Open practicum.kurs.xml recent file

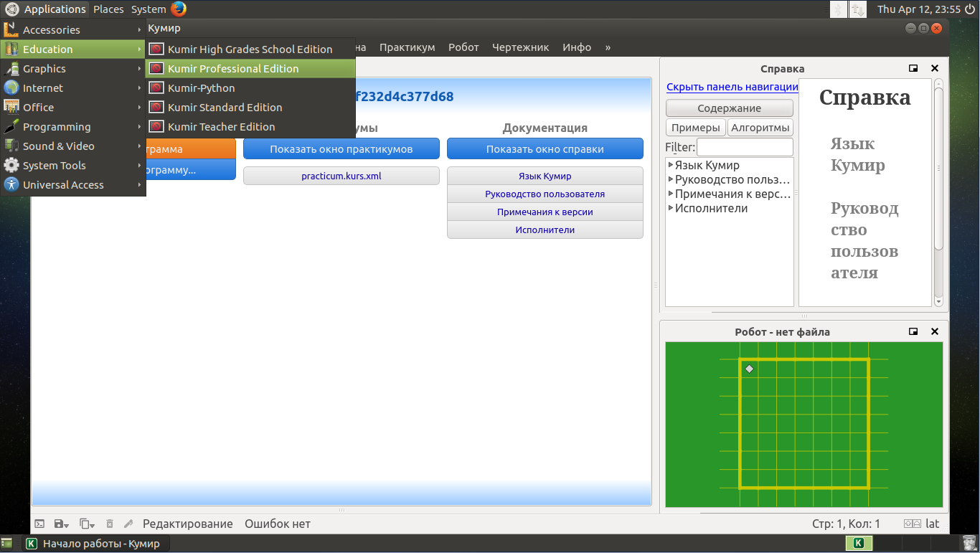click(x=341, y=176)
